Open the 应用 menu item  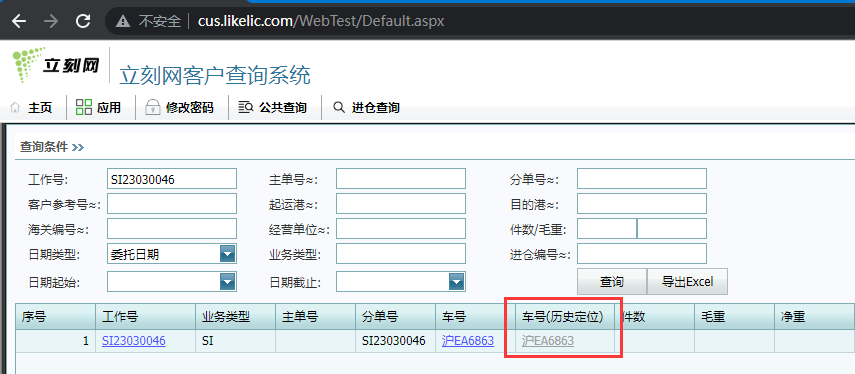click(109, 108)
